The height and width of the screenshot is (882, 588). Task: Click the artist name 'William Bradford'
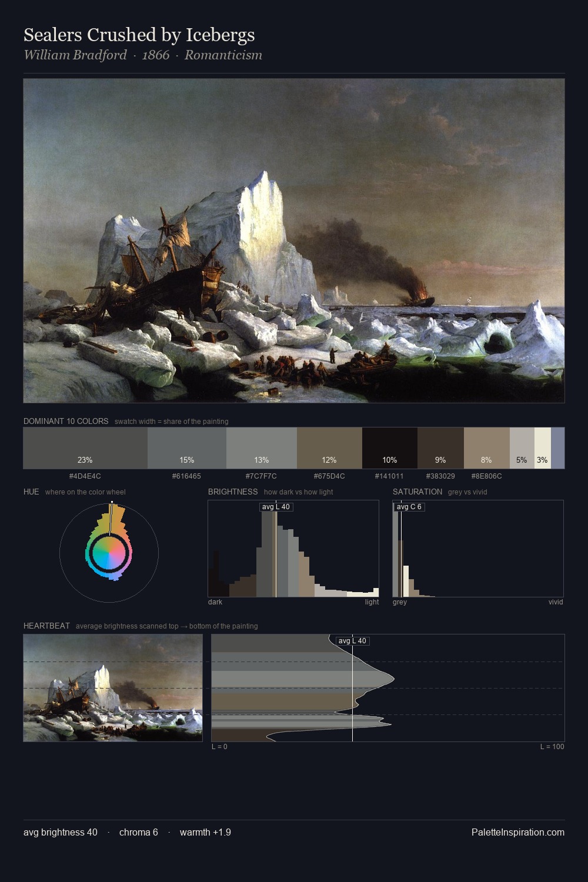click(x=75, y=55)
